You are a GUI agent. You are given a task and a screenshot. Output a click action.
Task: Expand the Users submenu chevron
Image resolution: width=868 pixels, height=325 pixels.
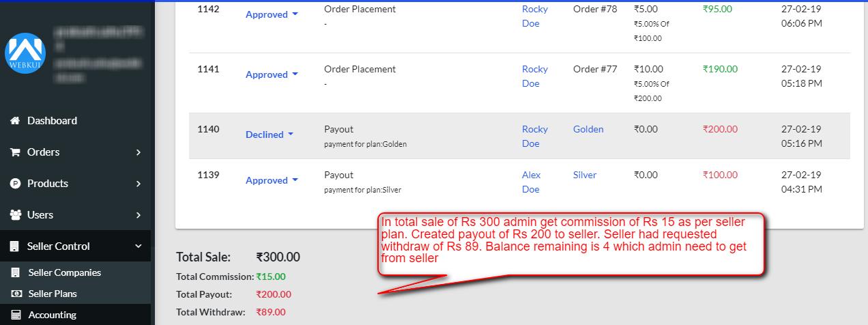[x=139, y=215]
